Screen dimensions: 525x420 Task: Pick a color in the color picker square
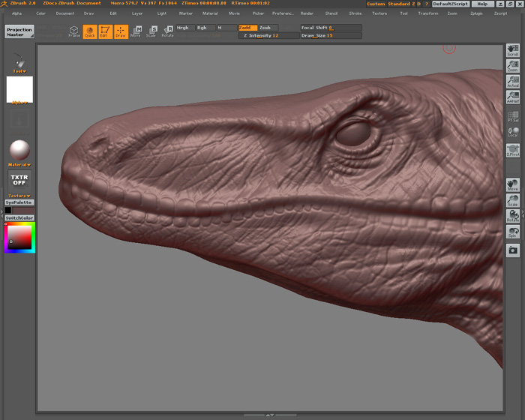pos(19,237)
